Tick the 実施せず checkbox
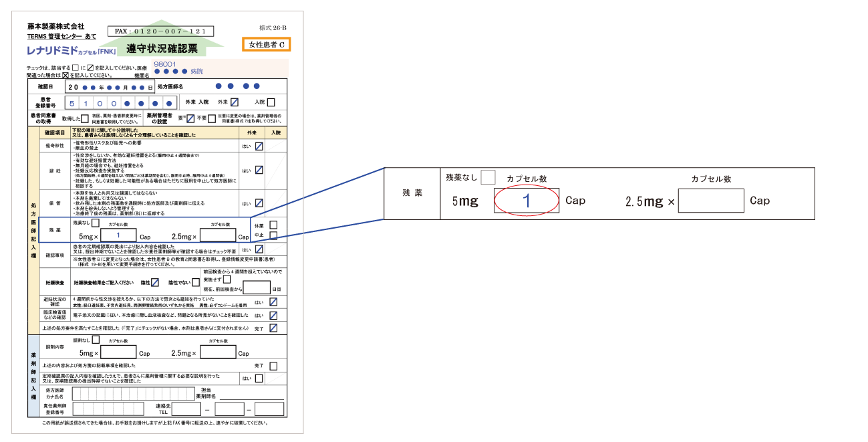 227,279
